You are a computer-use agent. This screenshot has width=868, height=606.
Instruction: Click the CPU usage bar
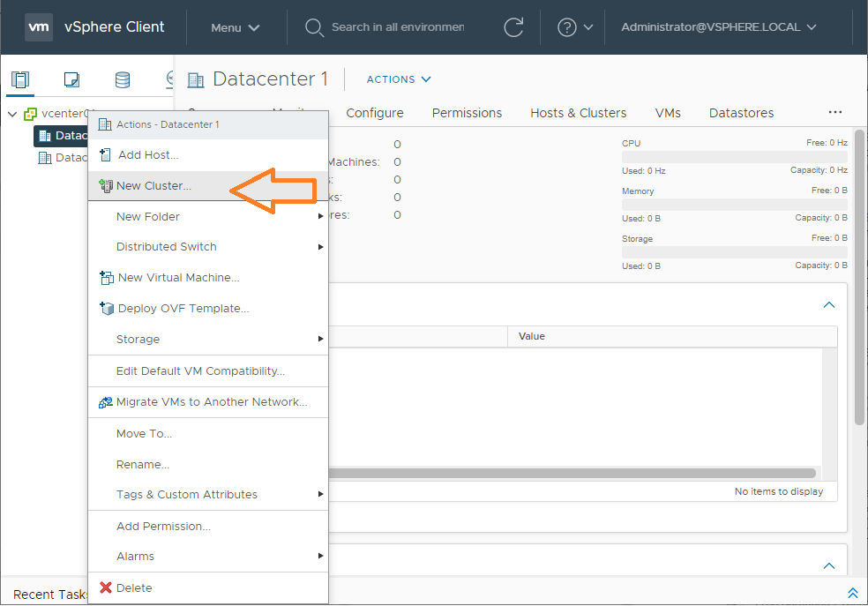pos(735,157)
